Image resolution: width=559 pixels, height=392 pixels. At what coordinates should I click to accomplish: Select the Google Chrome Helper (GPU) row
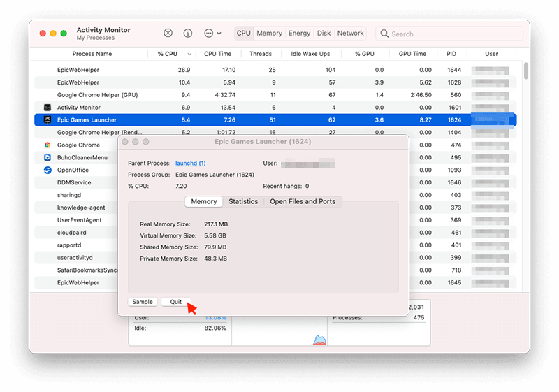coord(275,95)
